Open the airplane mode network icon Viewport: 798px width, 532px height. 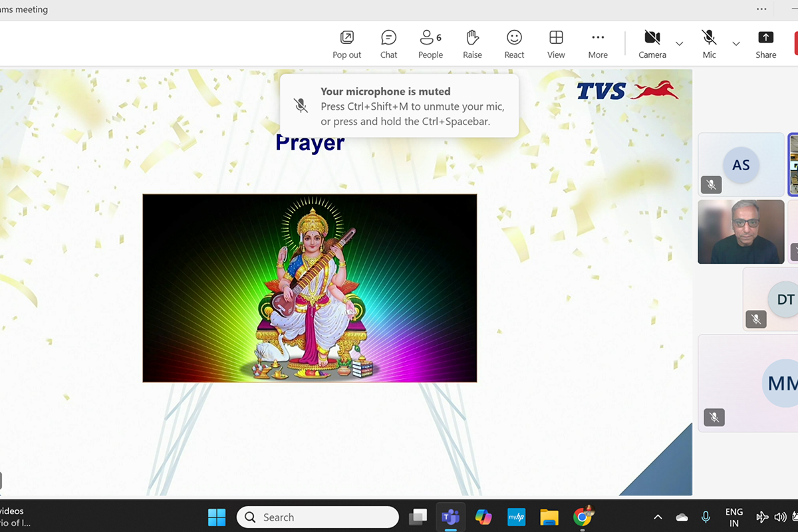(763, 517)
